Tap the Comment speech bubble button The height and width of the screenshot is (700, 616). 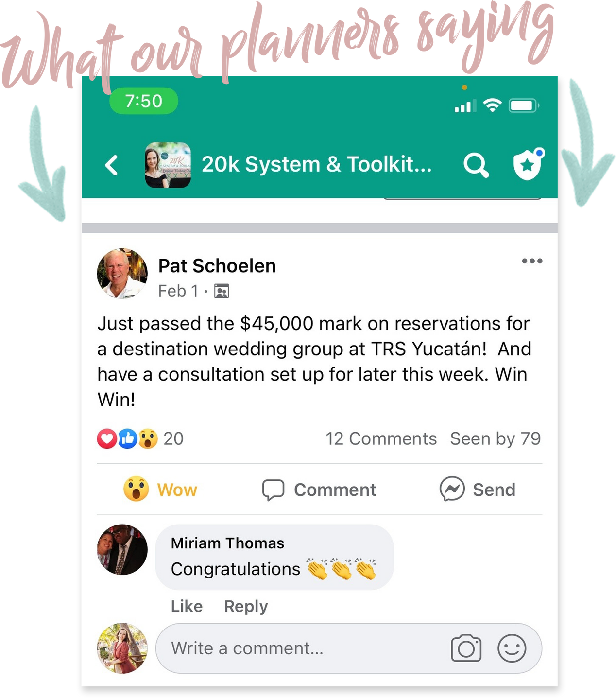pos(319,490)
